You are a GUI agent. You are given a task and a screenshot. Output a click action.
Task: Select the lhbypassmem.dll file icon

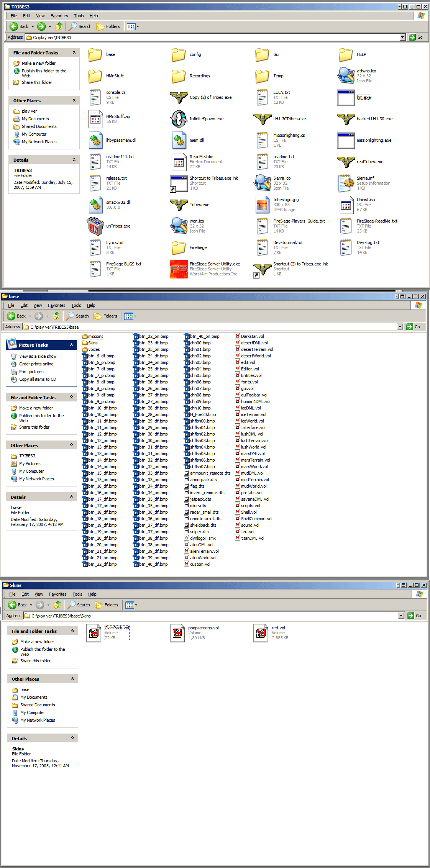(x=95, y=140)
